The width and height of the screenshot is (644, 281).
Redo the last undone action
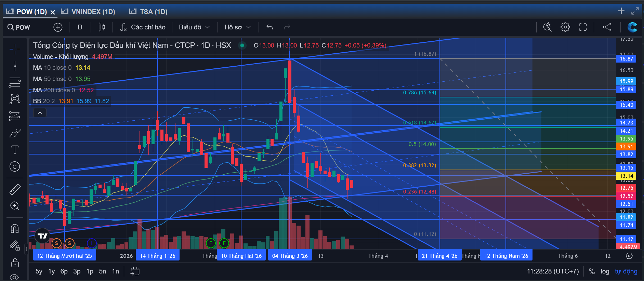[287, 27]
